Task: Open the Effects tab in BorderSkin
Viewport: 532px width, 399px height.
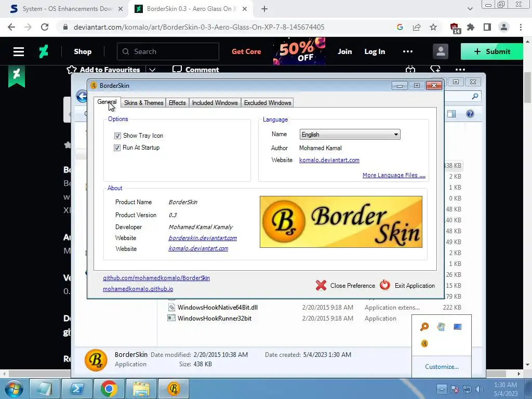Action: tap(177, 103)
